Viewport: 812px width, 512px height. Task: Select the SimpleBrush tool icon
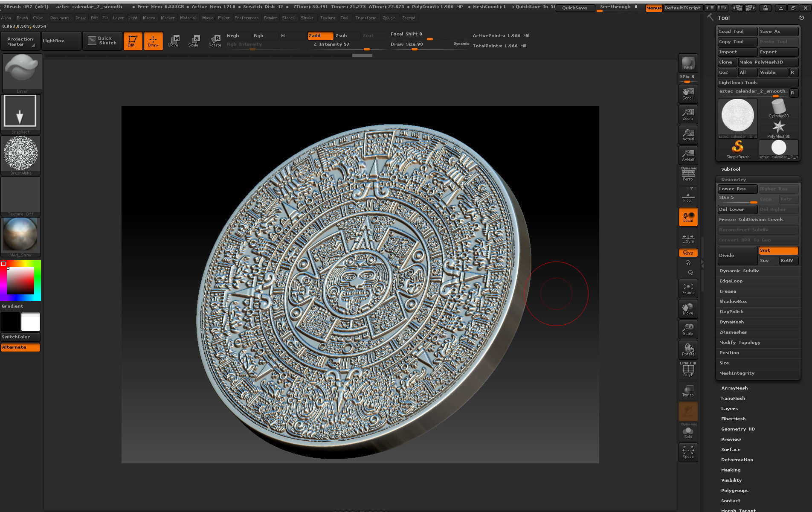(738, 149)
